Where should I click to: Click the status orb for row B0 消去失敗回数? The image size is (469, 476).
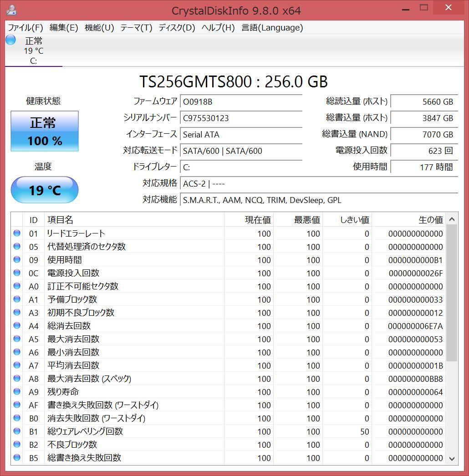tap(17, 418)
